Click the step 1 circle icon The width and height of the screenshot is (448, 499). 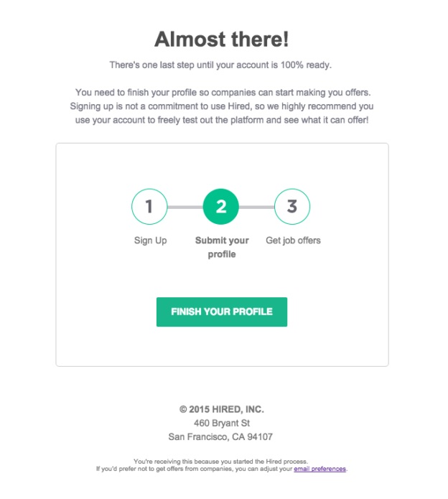coord(149,207)
